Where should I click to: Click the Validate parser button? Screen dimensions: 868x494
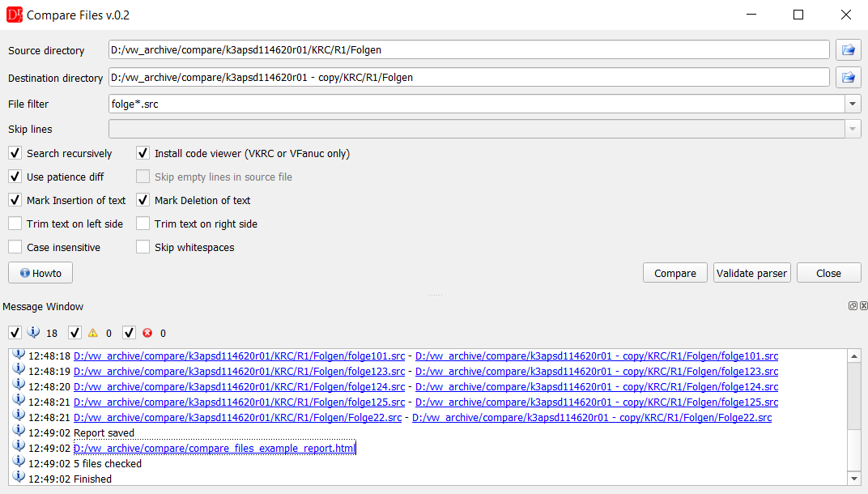click(751, 273)
